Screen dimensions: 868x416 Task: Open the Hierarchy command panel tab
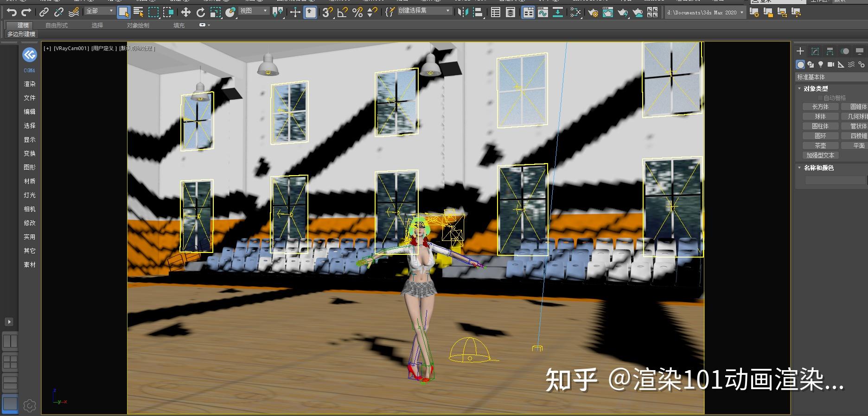830,51
